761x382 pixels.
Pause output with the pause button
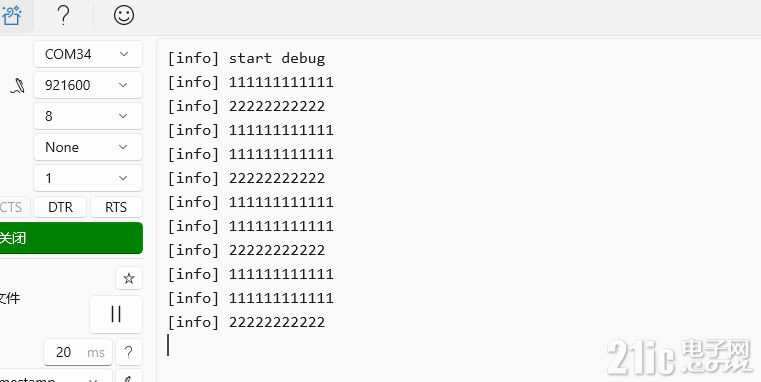116,314
